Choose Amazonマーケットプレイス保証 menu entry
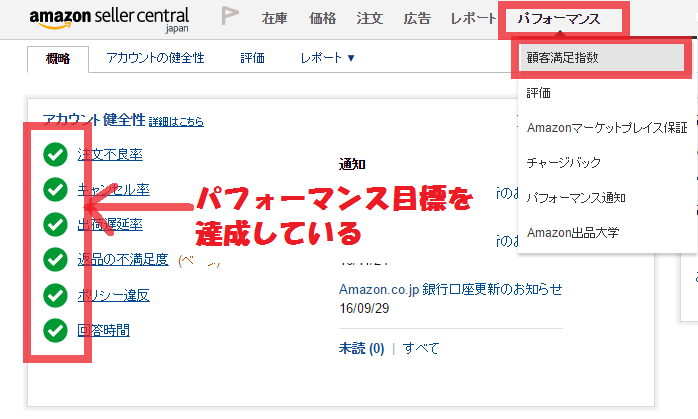698x419 pixels. 607,128
